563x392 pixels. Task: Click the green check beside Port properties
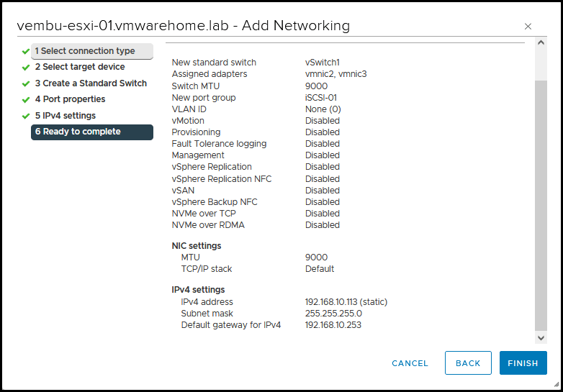pyautogui.click(x=25, y=100)
